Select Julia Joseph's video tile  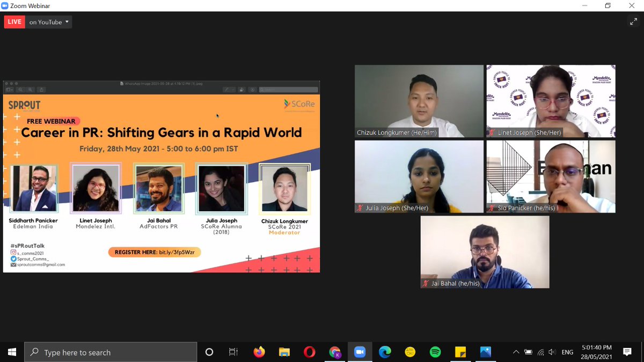pos(419,176)
